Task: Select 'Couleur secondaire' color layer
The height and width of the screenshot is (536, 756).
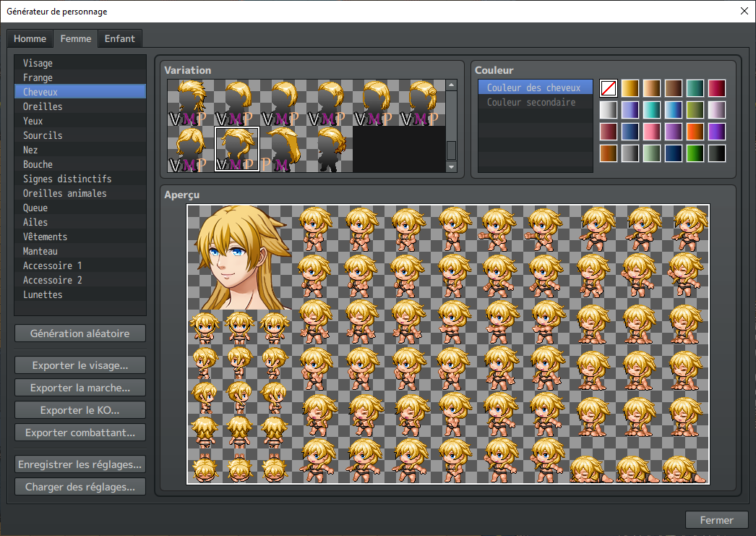Action: [535, 102]
